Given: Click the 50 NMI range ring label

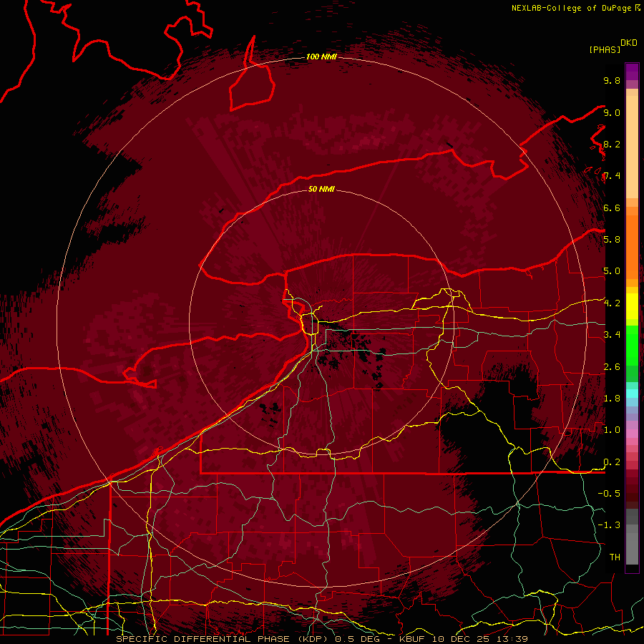Looking at the screenshot, I should (x=321, y=189).
